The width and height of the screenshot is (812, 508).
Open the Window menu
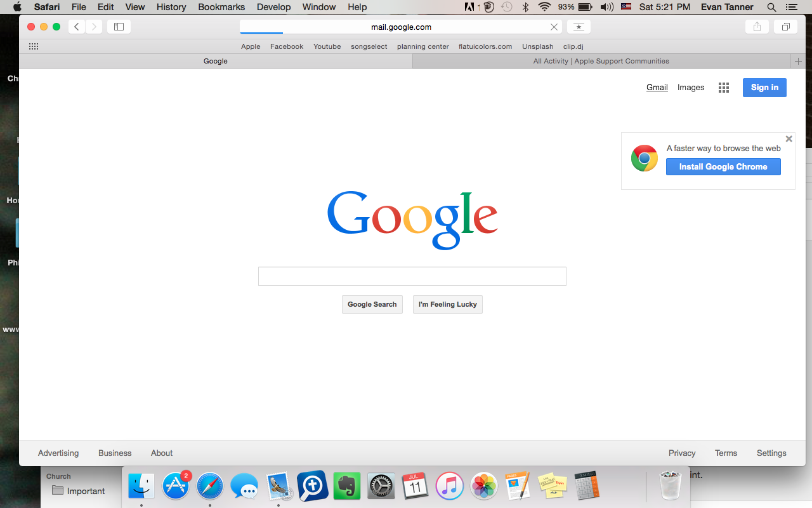pyautogui.click(x=319, y=7)
